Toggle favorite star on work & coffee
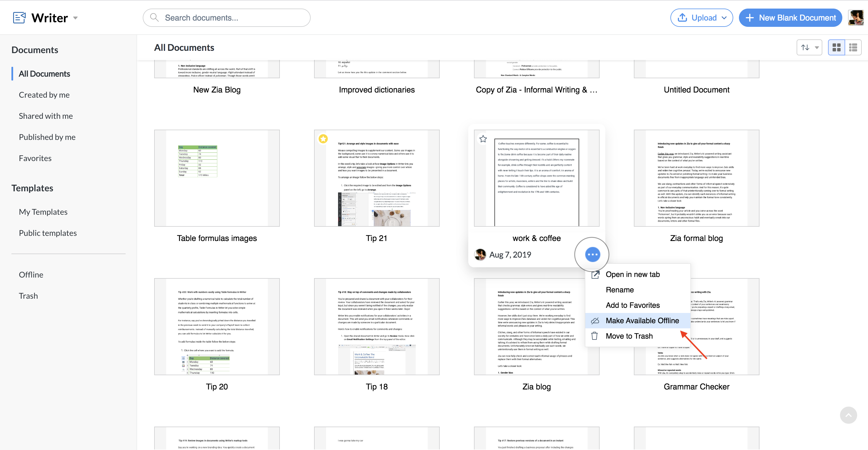 click(x=483, y=139)
